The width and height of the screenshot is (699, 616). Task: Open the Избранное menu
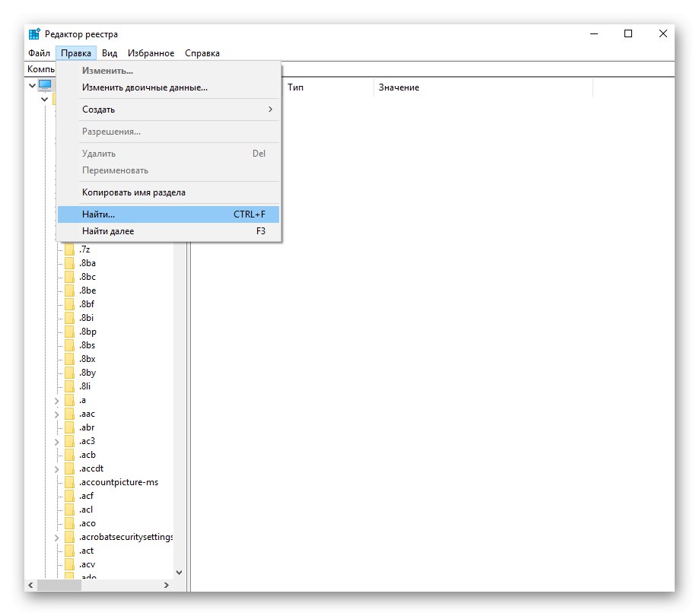[151, 53]
